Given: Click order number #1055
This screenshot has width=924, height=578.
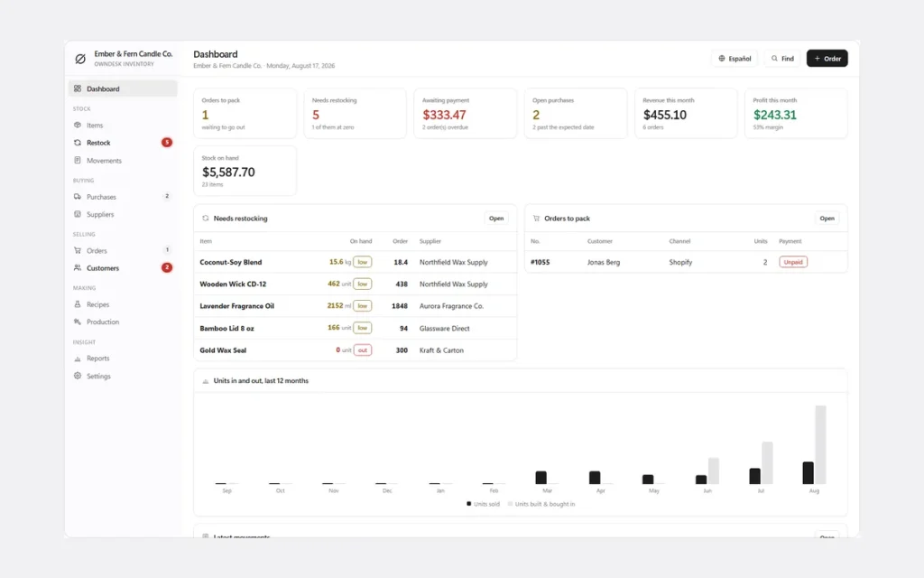Looking at the screenshot, I should [540, 262].
